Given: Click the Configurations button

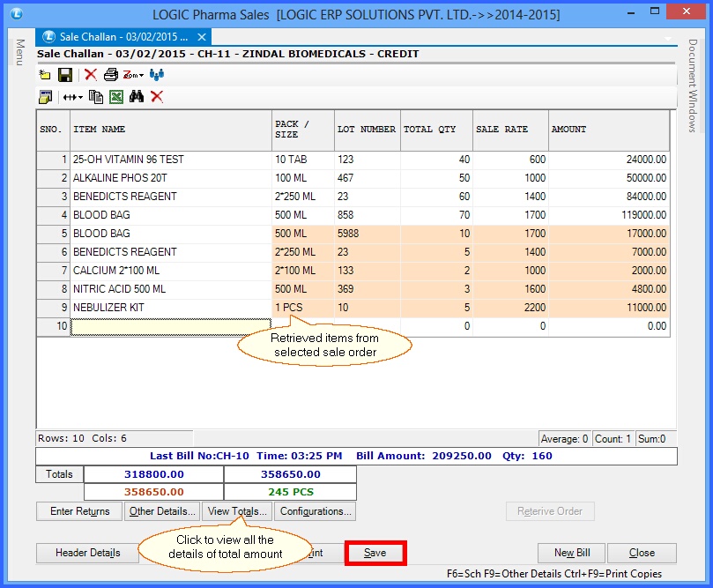Looking at the screenshot, I should [316, 511].
